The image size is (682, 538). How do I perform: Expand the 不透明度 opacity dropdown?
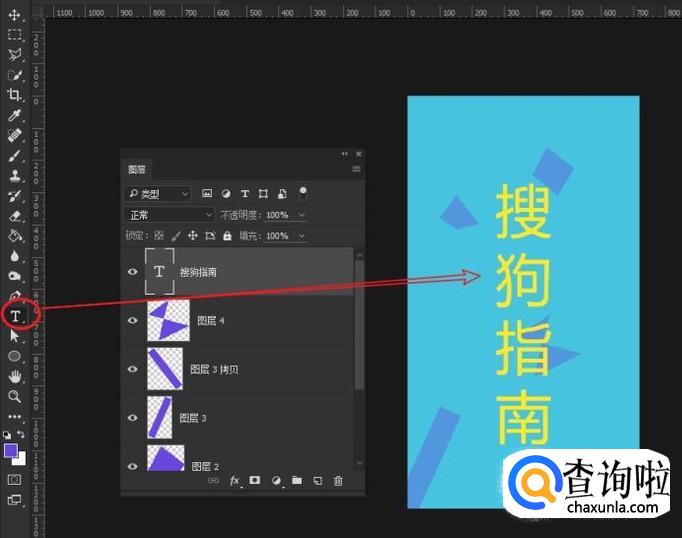point(302,215)
